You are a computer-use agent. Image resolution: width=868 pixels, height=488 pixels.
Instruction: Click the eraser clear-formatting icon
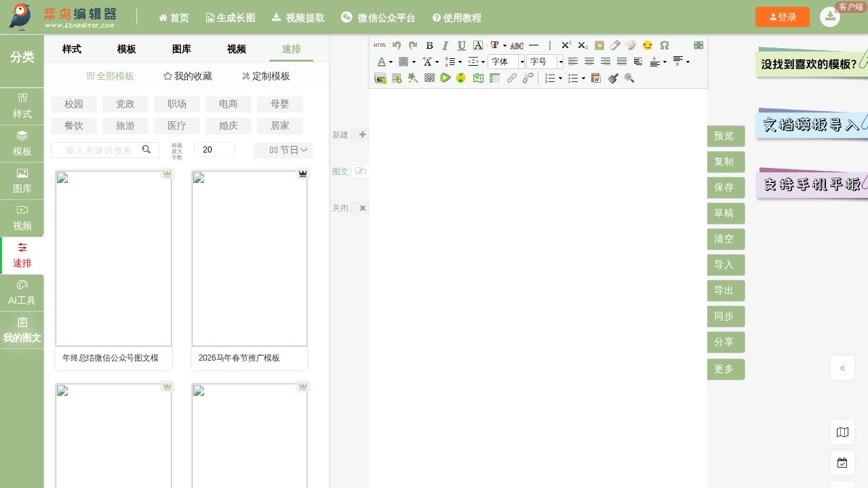(615, 45)
